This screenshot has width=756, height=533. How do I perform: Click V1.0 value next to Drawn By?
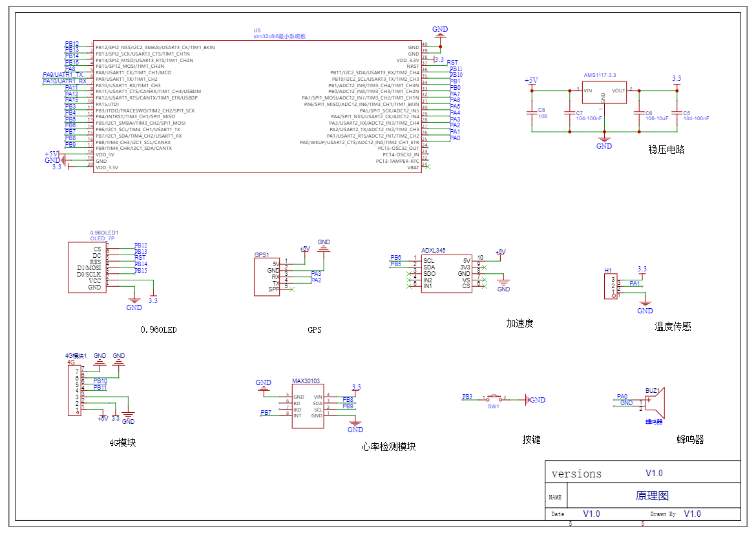(x=693, y=514)
